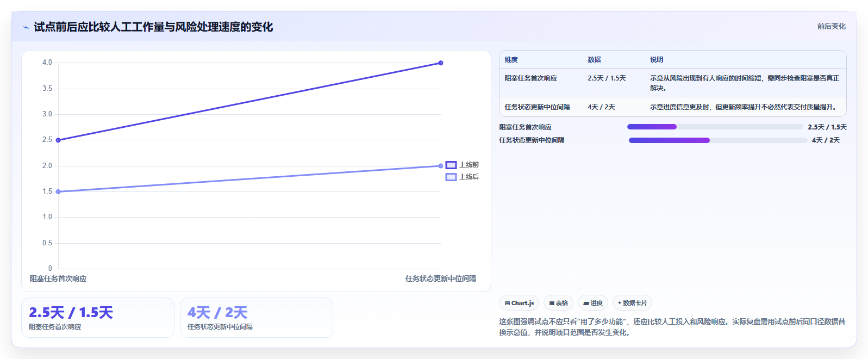
Task: Click the description starting 示意进度信息更及时
Action: click(744, 107)
